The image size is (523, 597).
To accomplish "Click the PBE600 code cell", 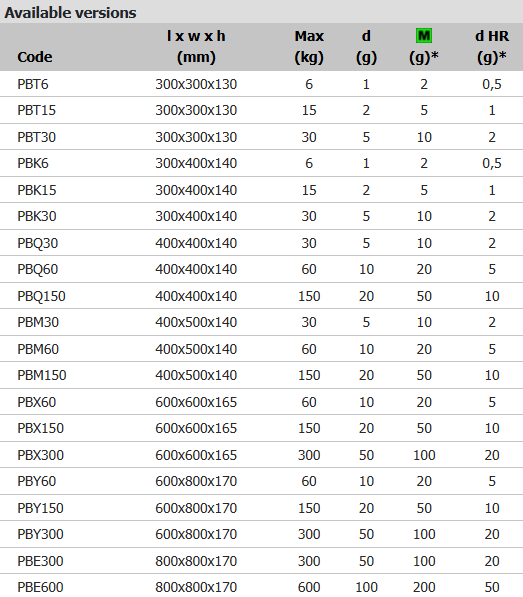I will tap(40, 587).
